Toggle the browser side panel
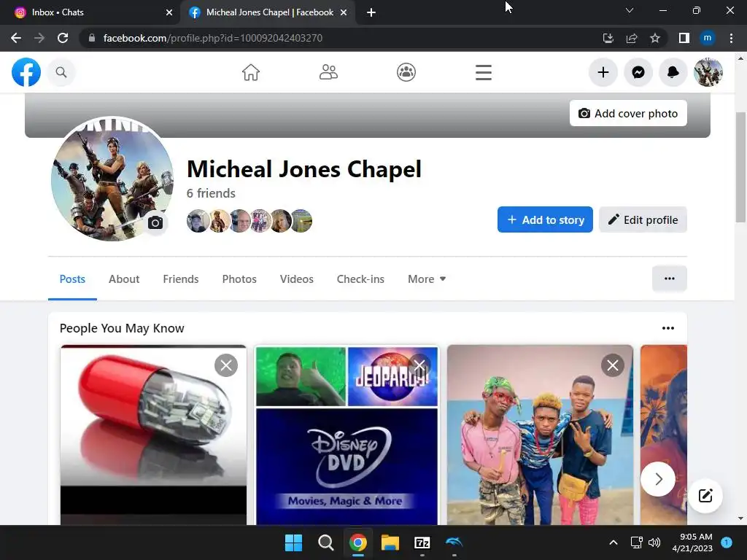The image size is (747, 560). pos(684,38)
